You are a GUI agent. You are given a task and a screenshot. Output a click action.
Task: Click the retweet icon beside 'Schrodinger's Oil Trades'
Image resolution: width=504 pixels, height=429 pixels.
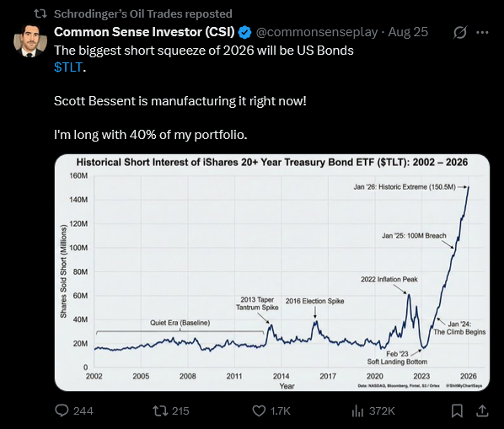40,13
